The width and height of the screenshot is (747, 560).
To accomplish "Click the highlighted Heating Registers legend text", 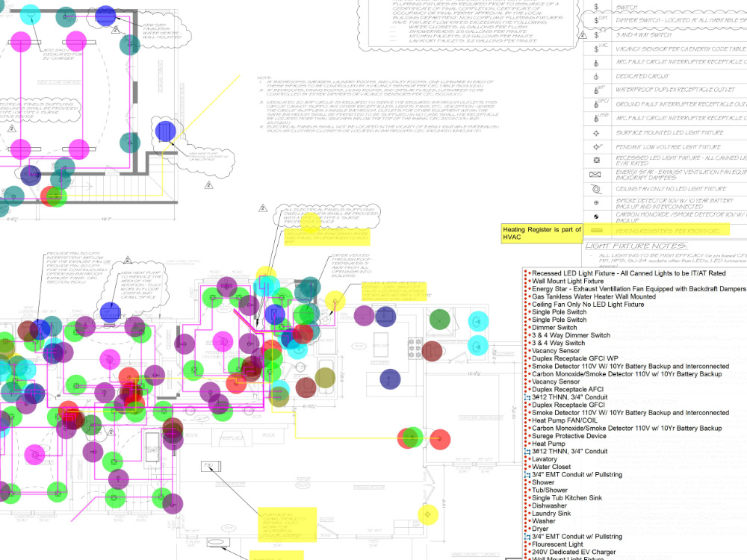I will pyautogui.click(x=667, y=231).
